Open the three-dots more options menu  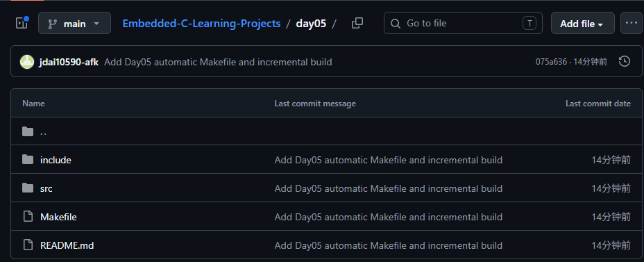(x=632, y=23)
